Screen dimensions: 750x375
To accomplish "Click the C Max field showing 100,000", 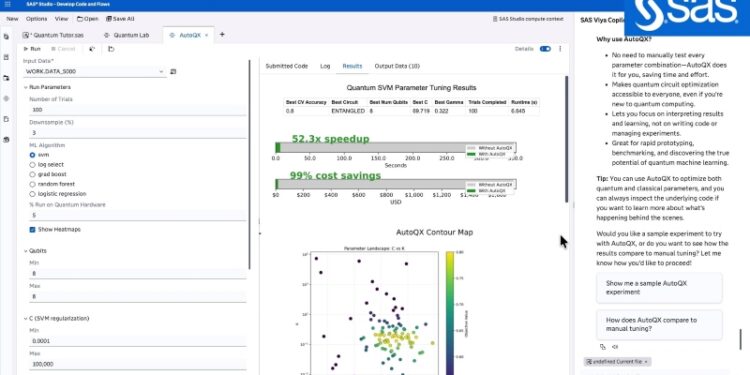I will [x=138, y=364].
